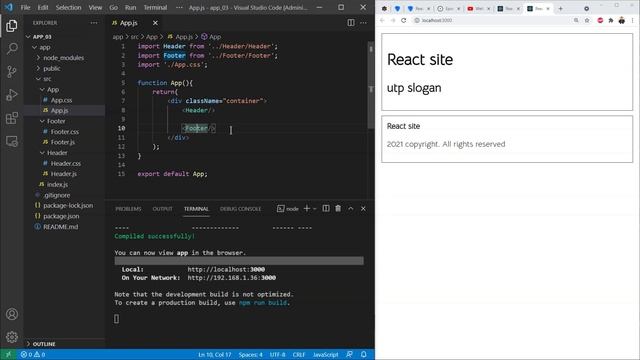
Task: Close the App.js editor tab
Action: [x=155, y=23]
